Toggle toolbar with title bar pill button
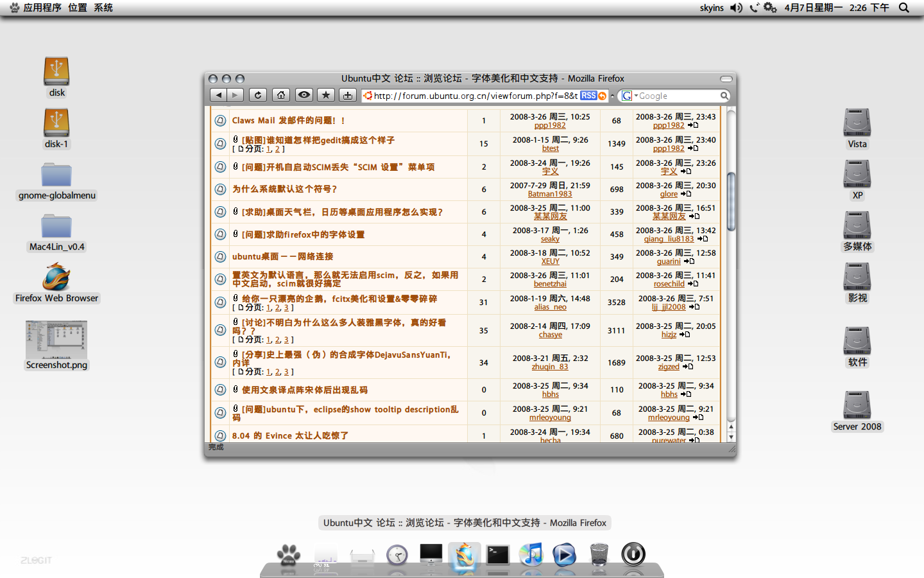Viewport: 924px width, 578px height. (x=726, y=79)
